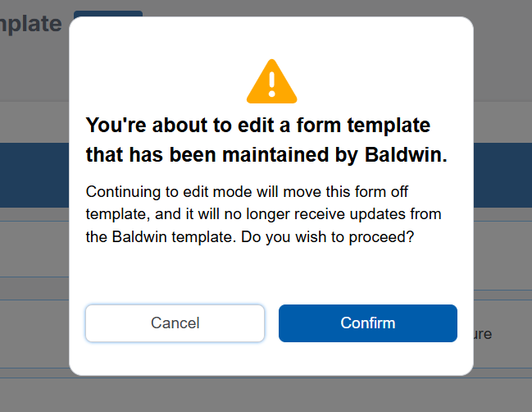The image size is (532, 412).
Task: Click the navy header band right of the dialog
Action: click(502, 175)
